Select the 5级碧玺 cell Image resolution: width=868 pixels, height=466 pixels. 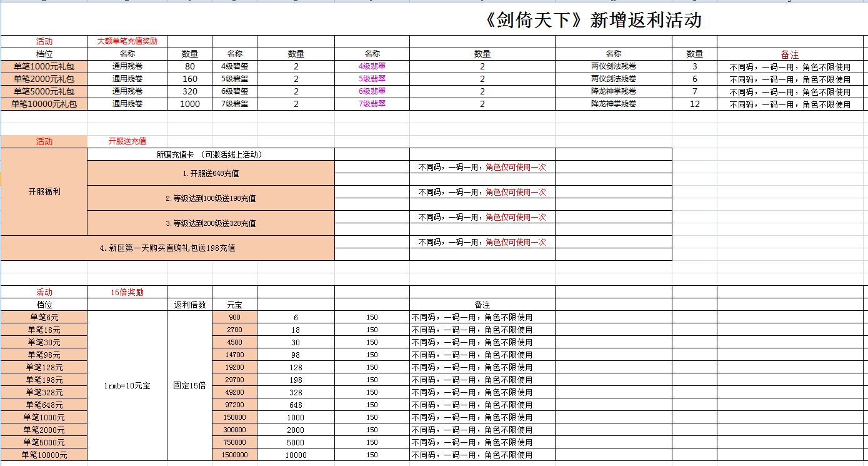coord(234,79)
